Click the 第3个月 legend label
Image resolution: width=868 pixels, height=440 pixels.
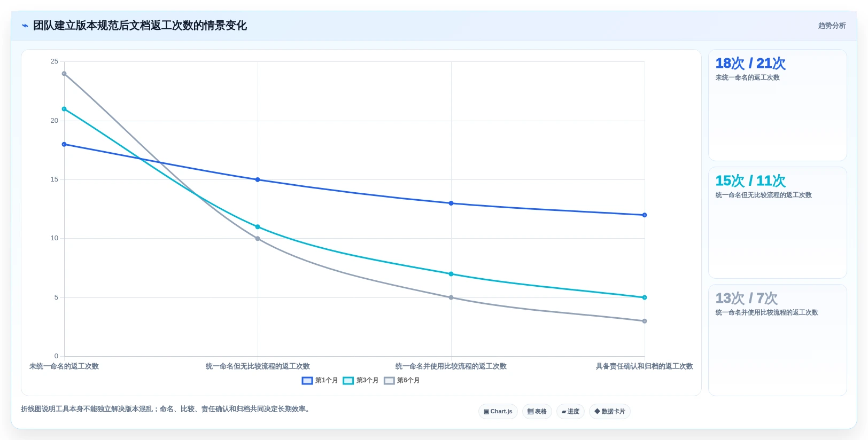click(367, 381)
